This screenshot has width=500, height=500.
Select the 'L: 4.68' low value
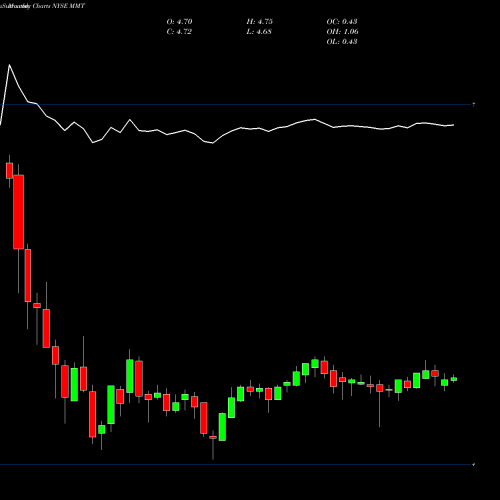point(259,32)
